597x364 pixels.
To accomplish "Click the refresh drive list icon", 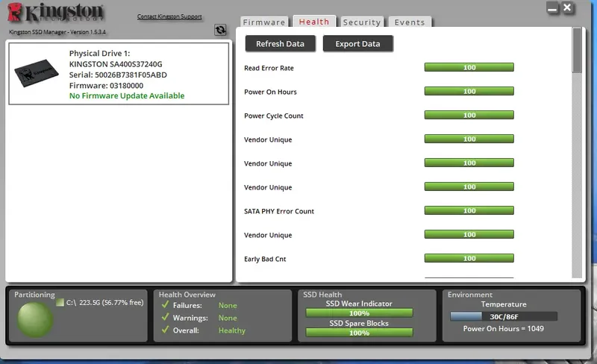I will (220, 30).
